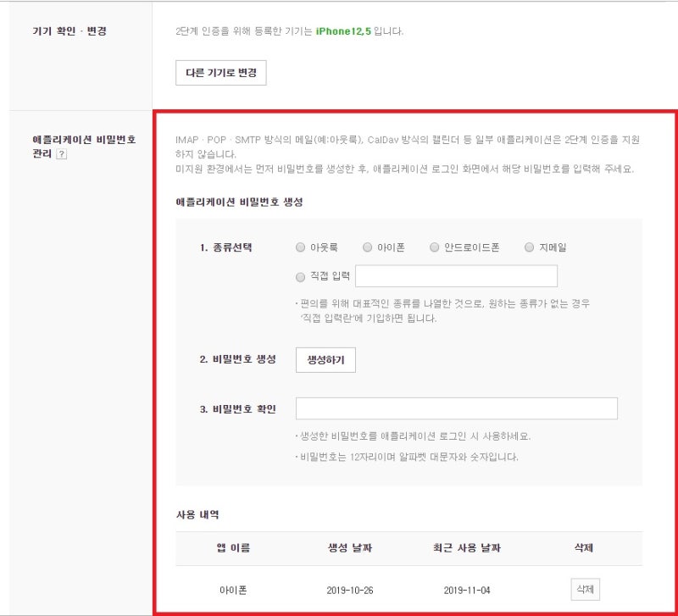This screenshot has height=616, width=678.
Task: Click the 삭제 column header
Action: point(583,548)
